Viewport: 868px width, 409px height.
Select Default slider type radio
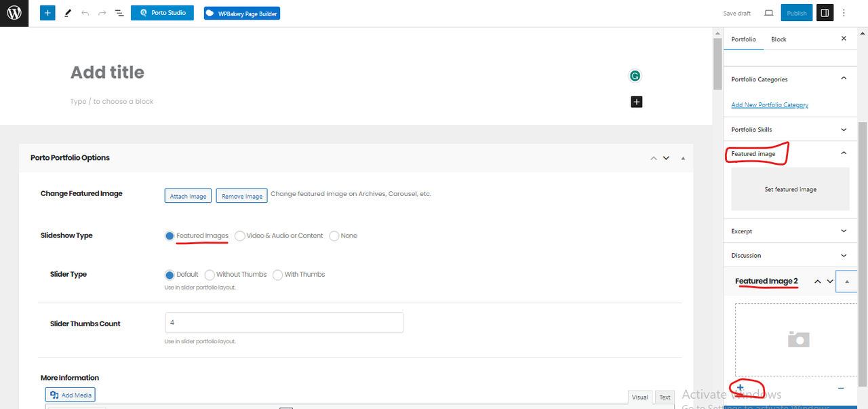click(x=170, y=275)
